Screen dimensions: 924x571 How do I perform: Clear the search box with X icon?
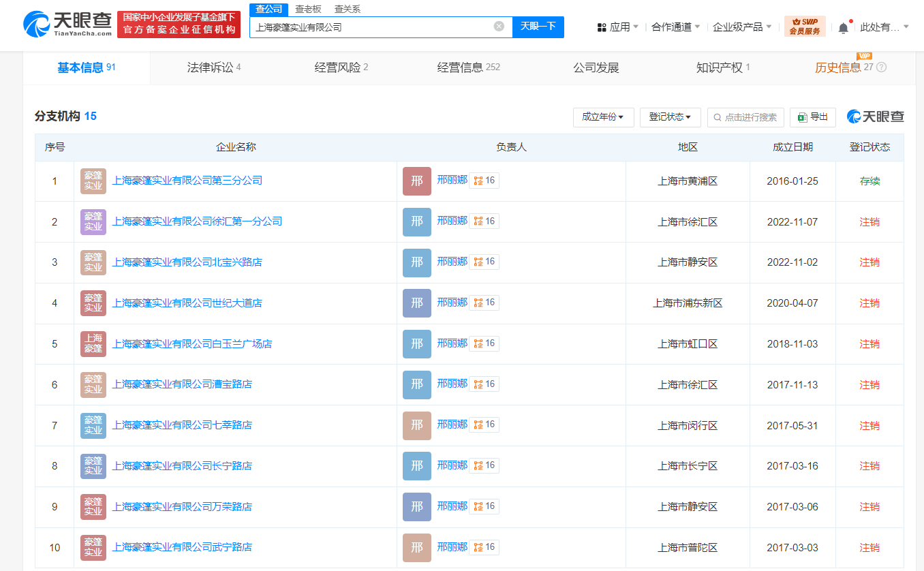(x=499, y=27)
